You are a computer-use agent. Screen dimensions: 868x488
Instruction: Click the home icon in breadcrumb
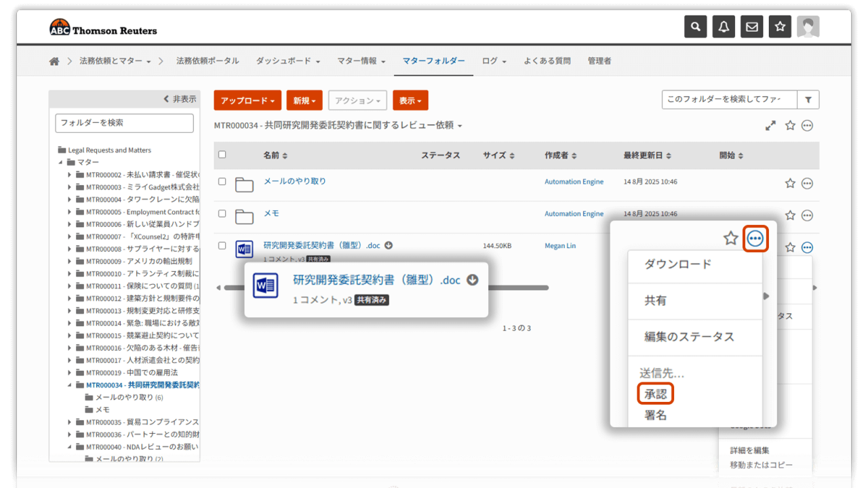[54, 61]
